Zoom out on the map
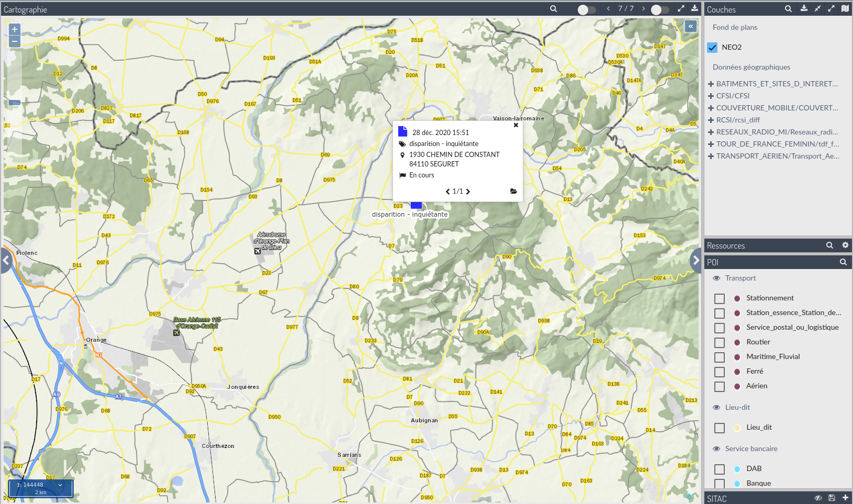 (x=15, y=41)
